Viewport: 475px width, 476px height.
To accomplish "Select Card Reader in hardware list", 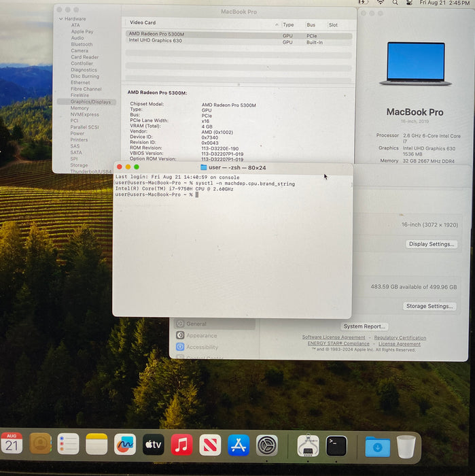I will pyautogui.click(x=85, y=57).
